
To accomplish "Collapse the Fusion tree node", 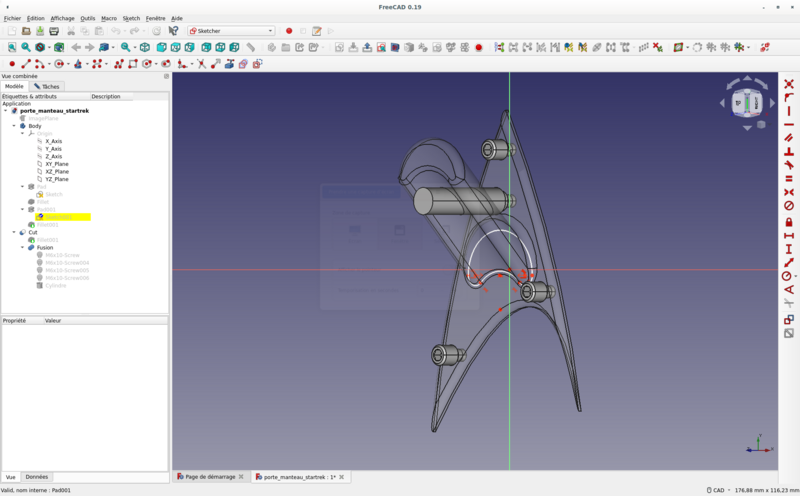I will 22,247.
